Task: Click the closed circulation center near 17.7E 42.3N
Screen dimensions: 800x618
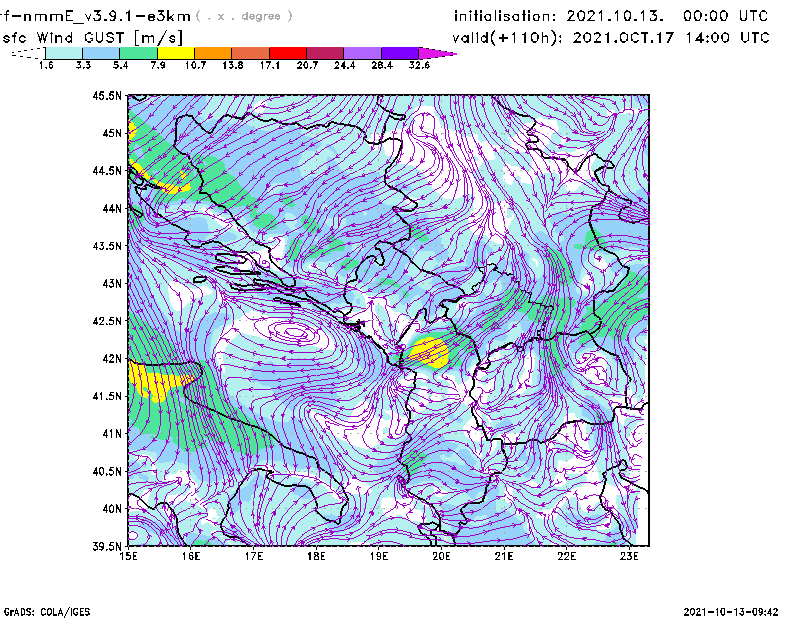Action: point(296,334)
